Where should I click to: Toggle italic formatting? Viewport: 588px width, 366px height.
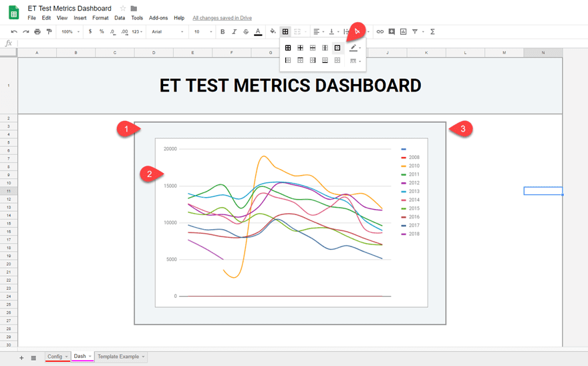pyautogui.click(x=235, y=32)
